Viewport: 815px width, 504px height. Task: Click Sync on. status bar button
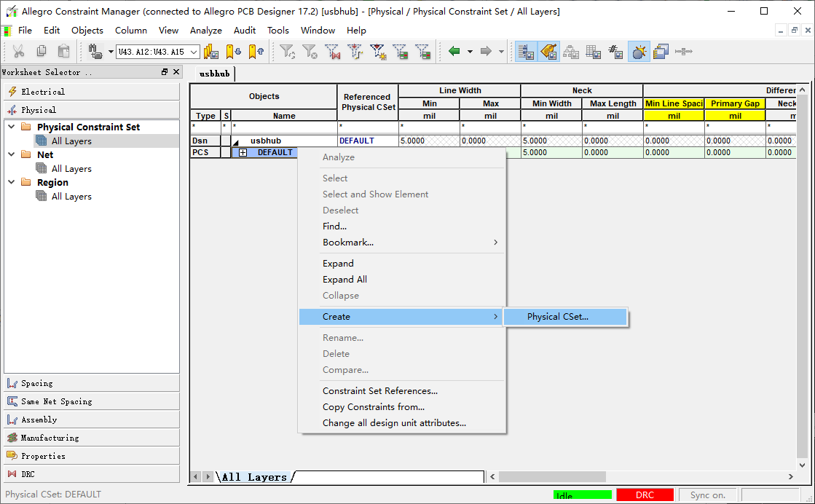point(707,495)
